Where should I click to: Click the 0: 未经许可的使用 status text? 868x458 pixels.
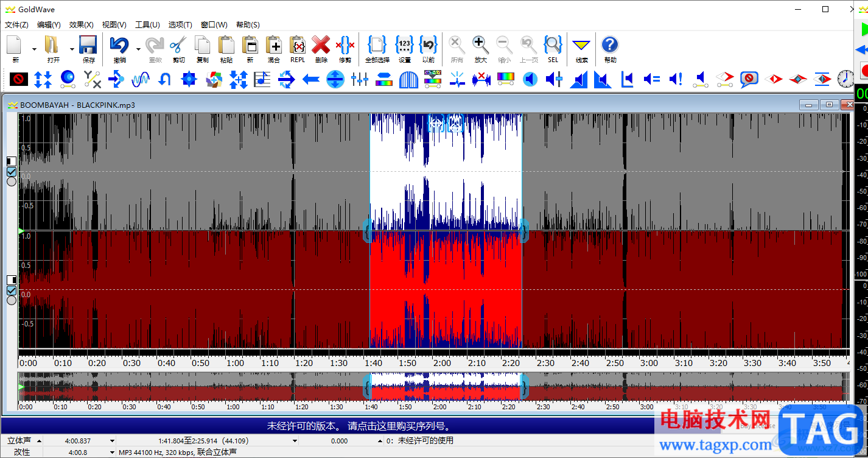tap(420, 441)
